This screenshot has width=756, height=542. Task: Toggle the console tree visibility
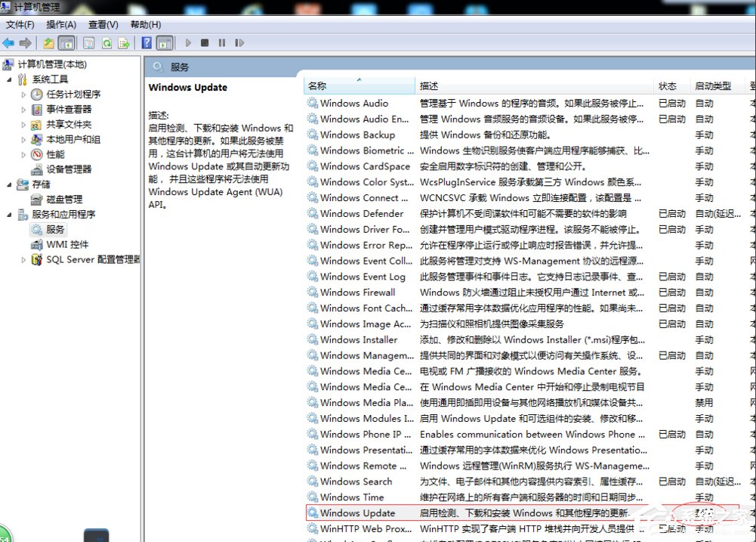[64, 43]
